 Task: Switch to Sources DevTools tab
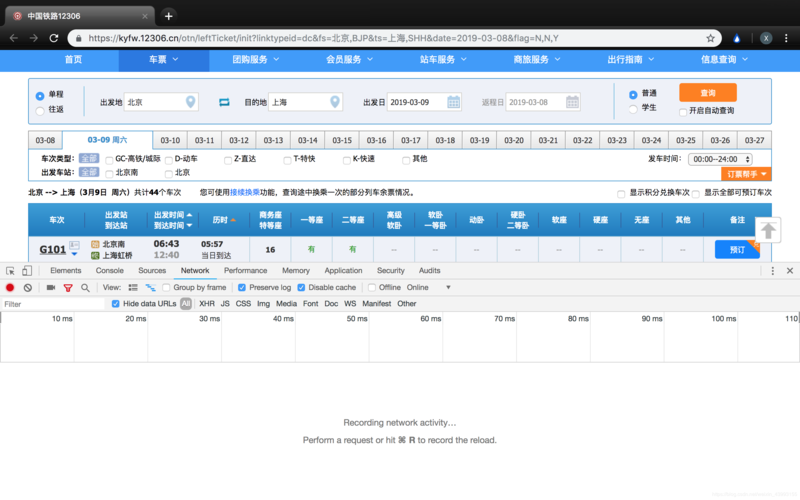(152, 271)
